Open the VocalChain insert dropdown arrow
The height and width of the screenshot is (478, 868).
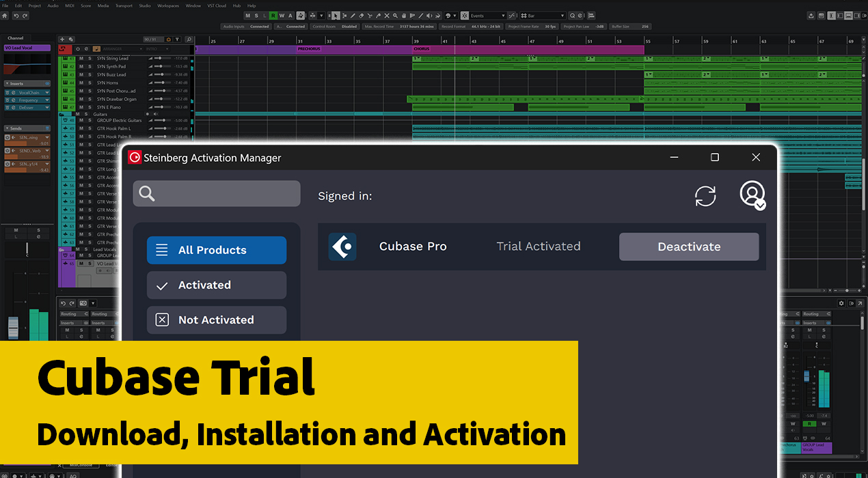pos(47,92)
